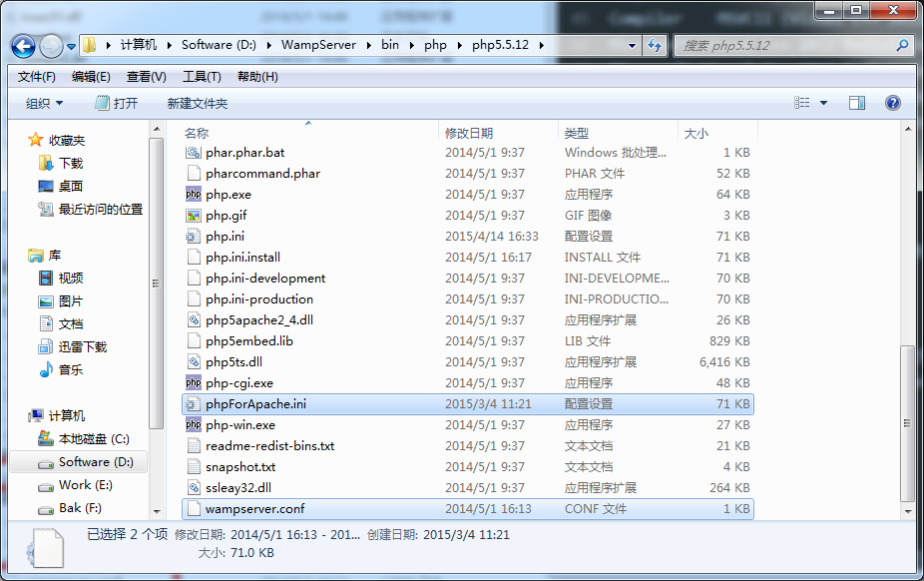Select php5apache2_4.dll file icon
This screenshot has width=924, height=581.
click(x=194, y=320)
